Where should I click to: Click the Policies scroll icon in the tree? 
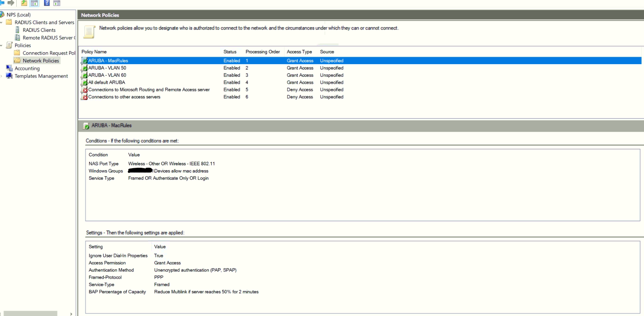click(x=9, y=45)
